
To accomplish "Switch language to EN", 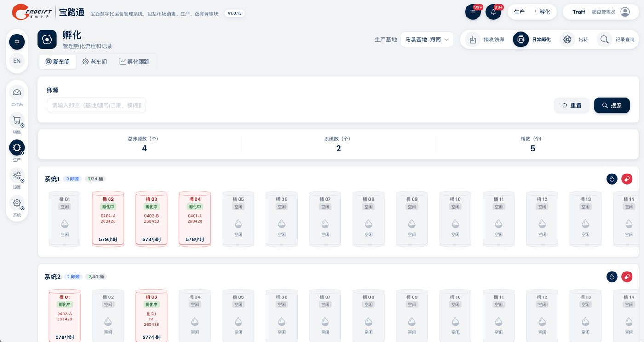I will (17, 61).
